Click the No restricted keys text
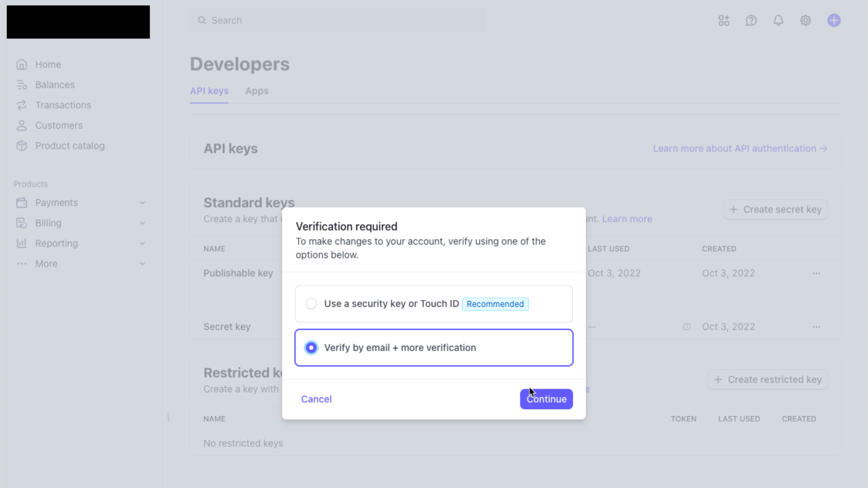868x488 pixels. pos(243,443)
